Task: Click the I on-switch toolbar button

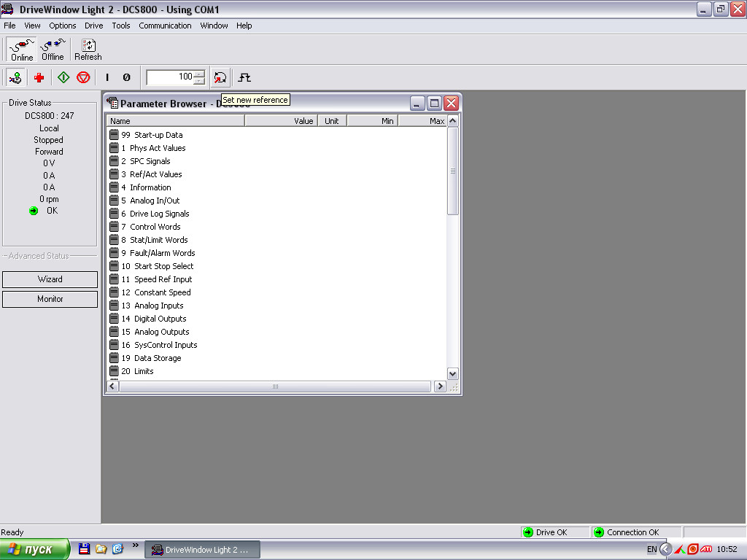Action: tap(107, 77)
